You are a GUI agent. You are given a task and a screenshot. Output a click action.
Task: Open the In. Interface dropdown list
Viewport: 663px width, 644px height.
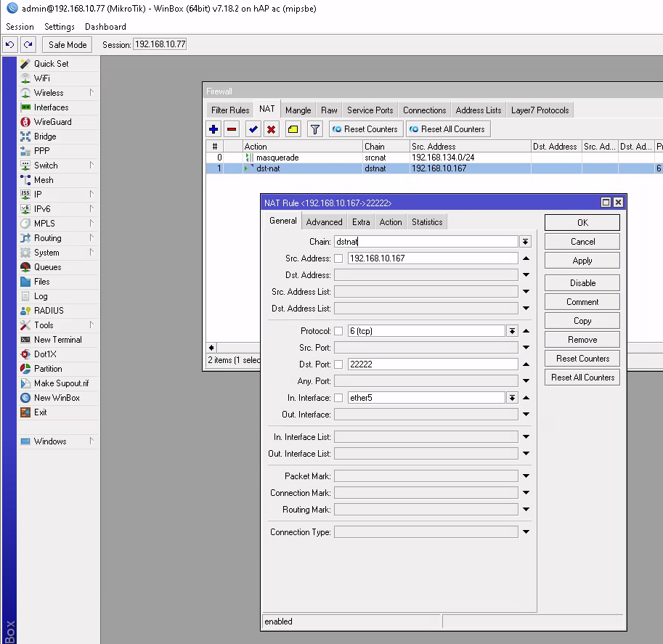click(x=512, y=398)
